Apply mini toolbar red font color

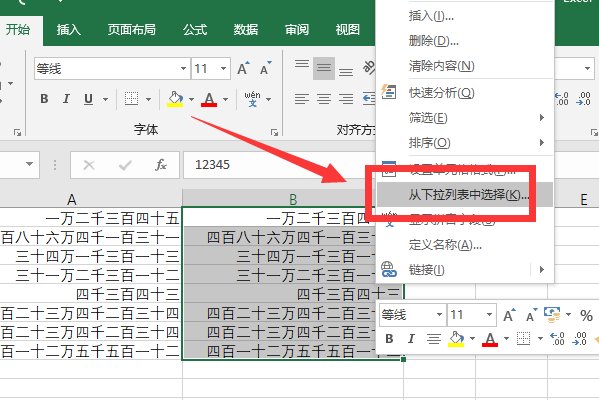490,339
